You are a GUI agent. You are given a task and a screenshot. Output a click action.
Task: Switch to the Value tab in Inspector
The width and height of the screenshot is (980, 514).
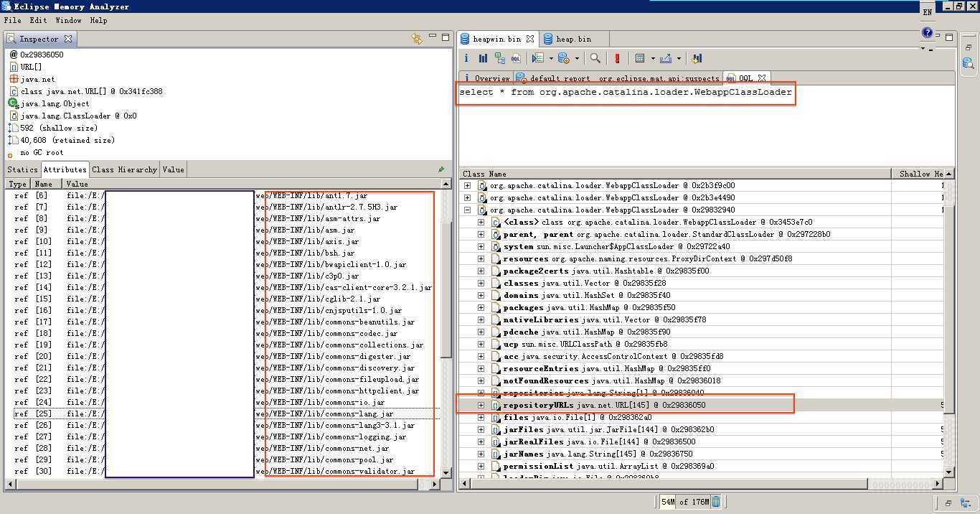click(x=174, y=169)
